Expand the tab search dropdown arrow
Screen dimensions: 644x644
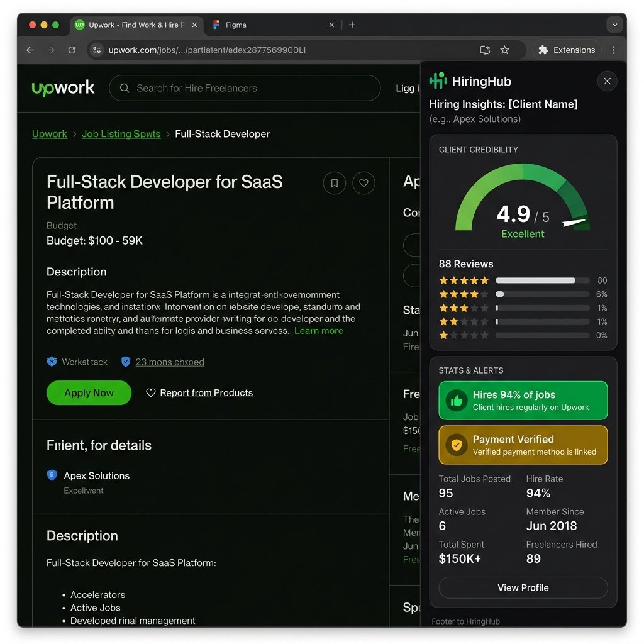point(614,25)
